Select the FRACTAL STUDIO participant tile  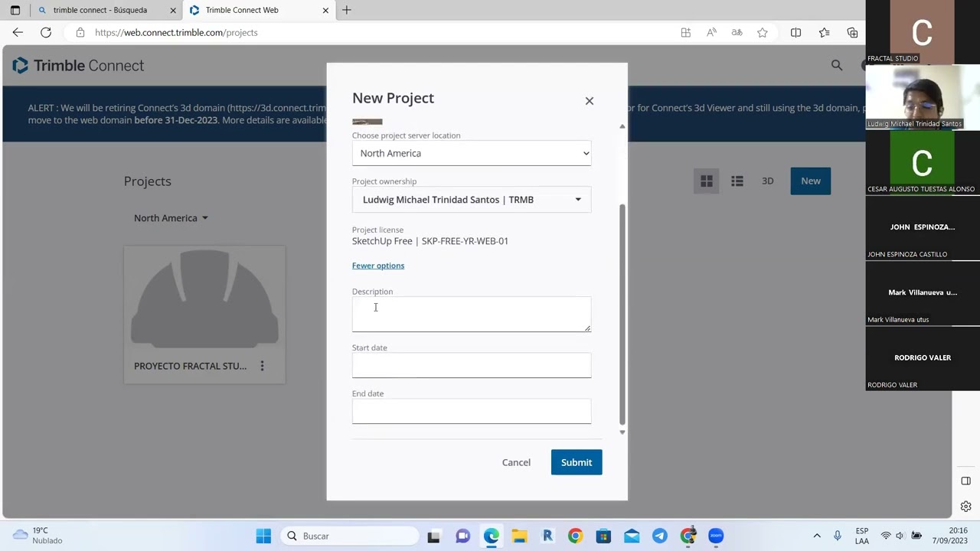coord(923,32)
